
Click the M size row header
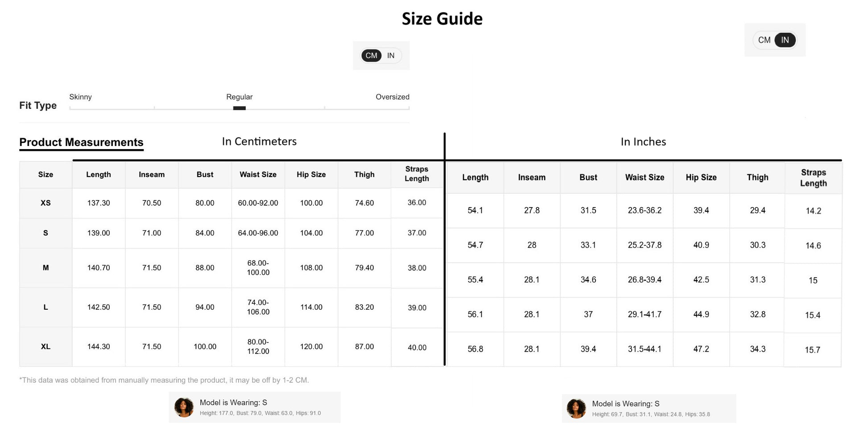point(45,268)
